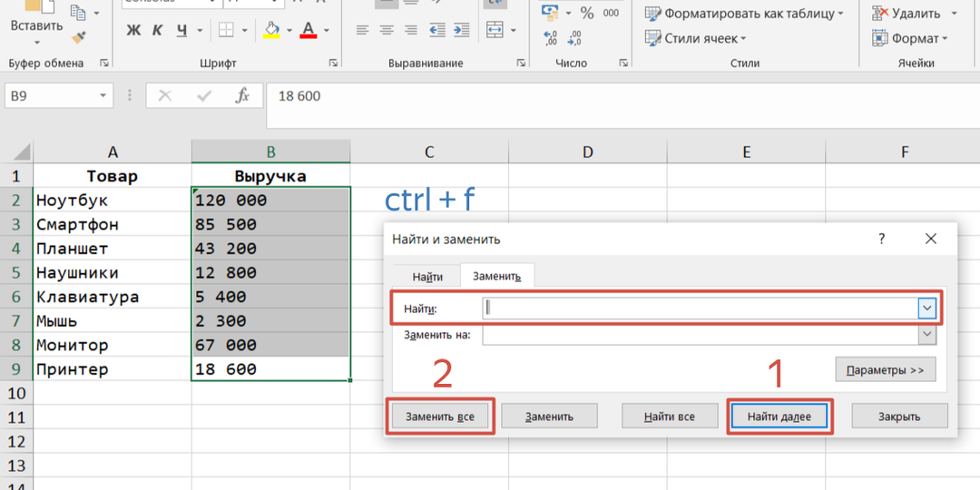Click the Удалить cells button
This screenshot has height=490, width=980.
click(x=907, y=13)
